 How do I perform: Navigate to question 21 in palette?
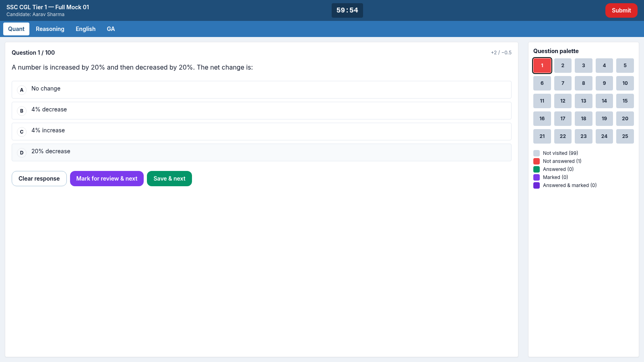pyautogui.click(x=542, y=136)
